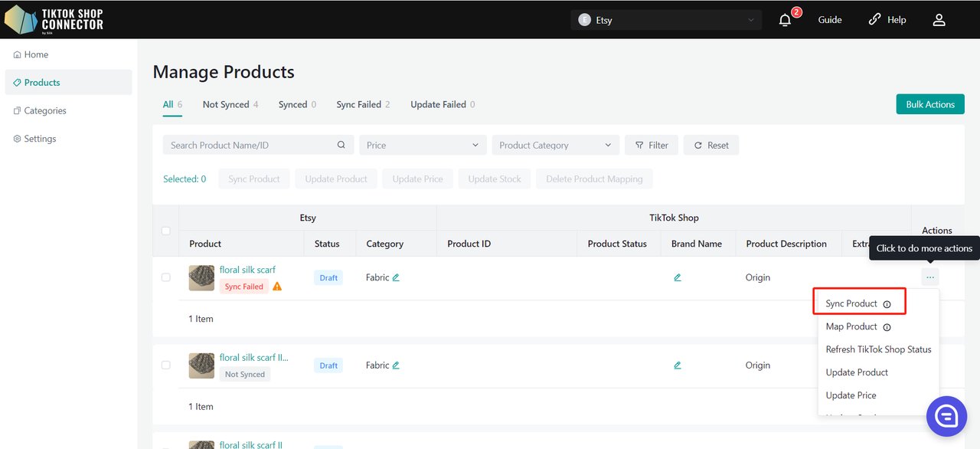Image resolution: width=980 pixels, height=449 pixels.
Task: Click the Brand Name column header
Action: click(x=697, y=244)
